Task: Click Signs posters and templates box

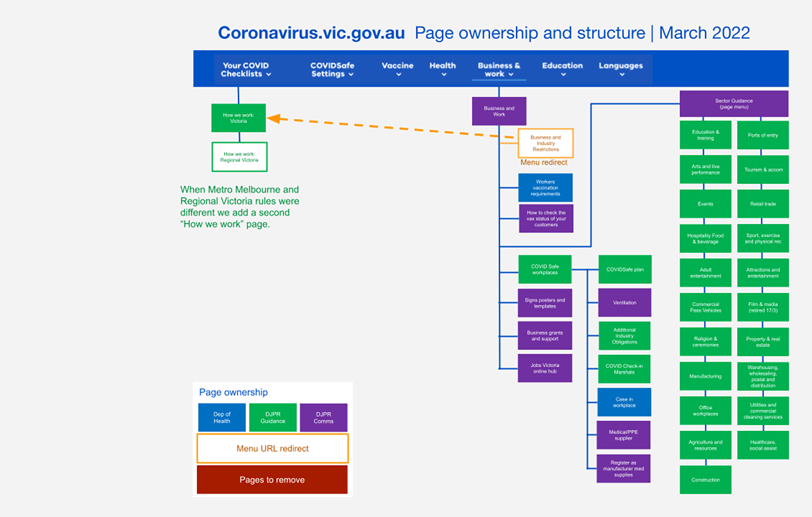Action: pyautogui.click(x=545, y=303)
